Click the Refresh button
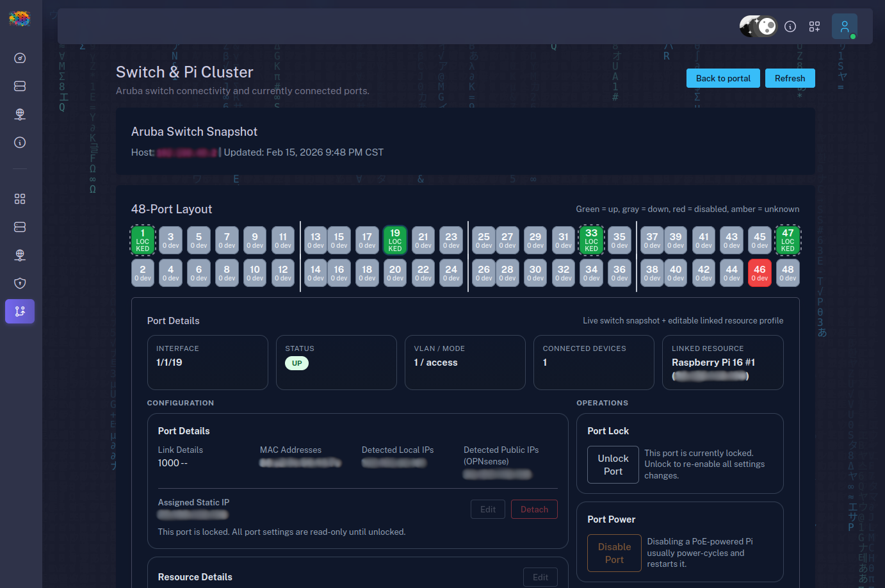Screen dimensions: 885x588 point(790,78)
